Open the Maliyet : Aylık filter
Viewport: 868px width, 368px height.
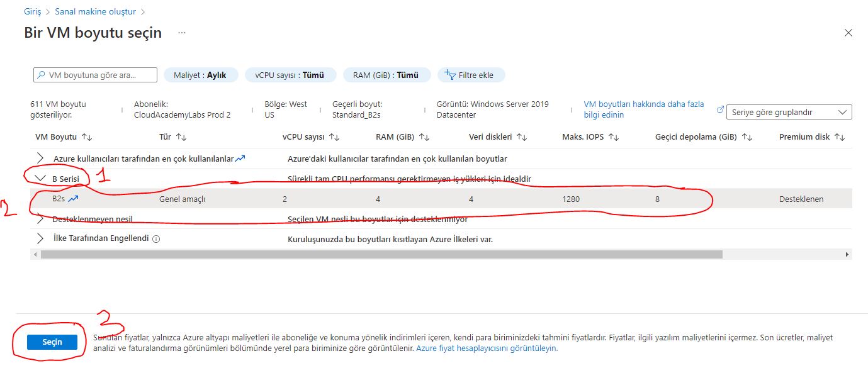[x=201, y=75]
